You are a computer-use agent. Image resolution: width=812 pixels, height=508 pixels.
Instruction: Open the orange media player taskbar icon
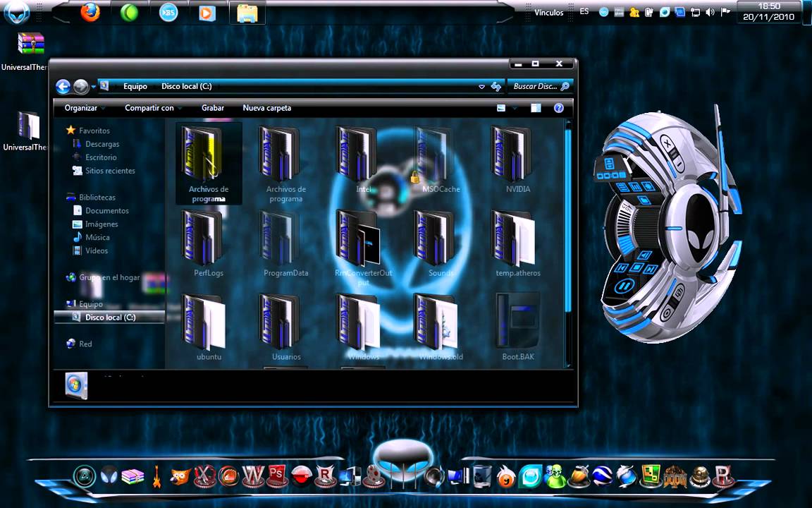(x=207, y=13)
